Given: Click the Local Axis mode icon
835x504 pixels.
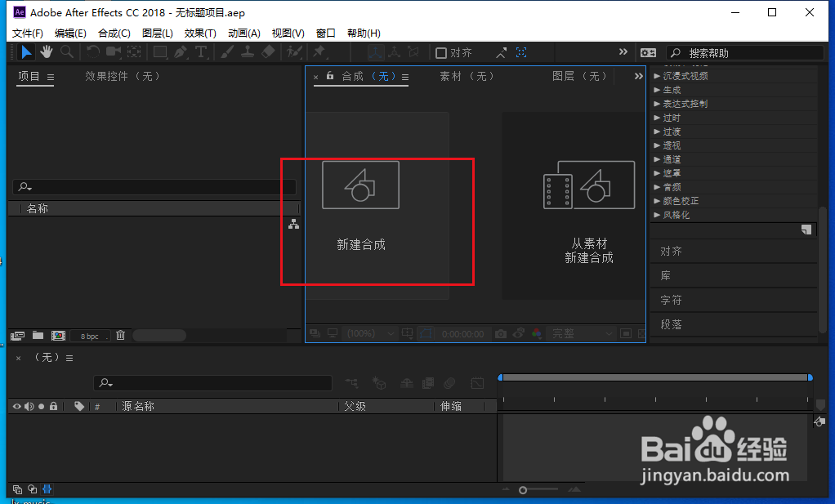Looking at the screenshot, I should (x=376, y=52).
